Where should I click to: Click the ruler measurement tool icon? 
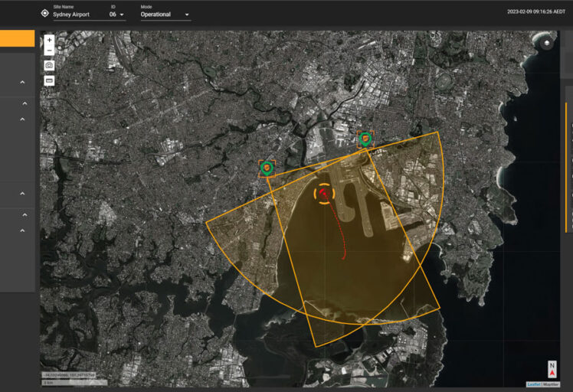coord(49,80)
